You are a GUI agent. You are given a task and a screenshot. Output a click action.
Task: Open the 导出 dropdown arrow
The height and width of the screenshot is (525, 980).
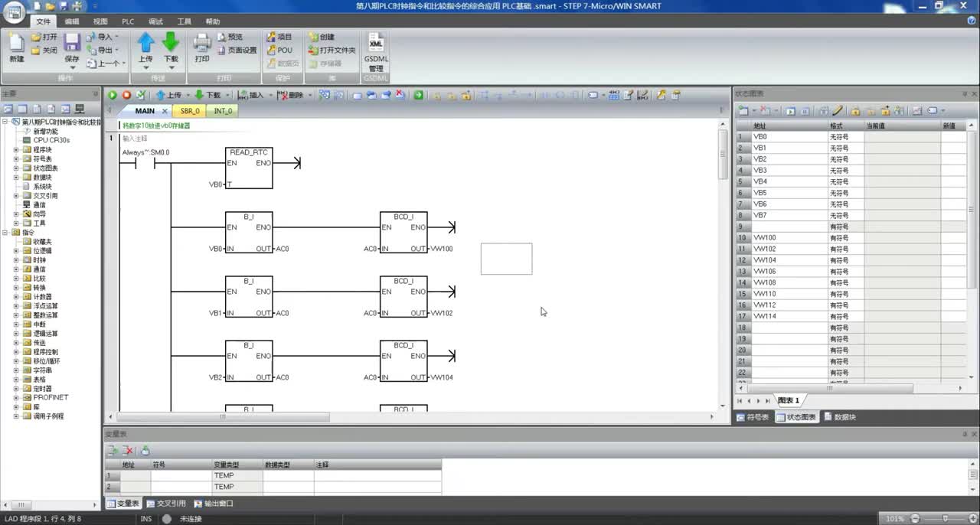pos(116,51)
